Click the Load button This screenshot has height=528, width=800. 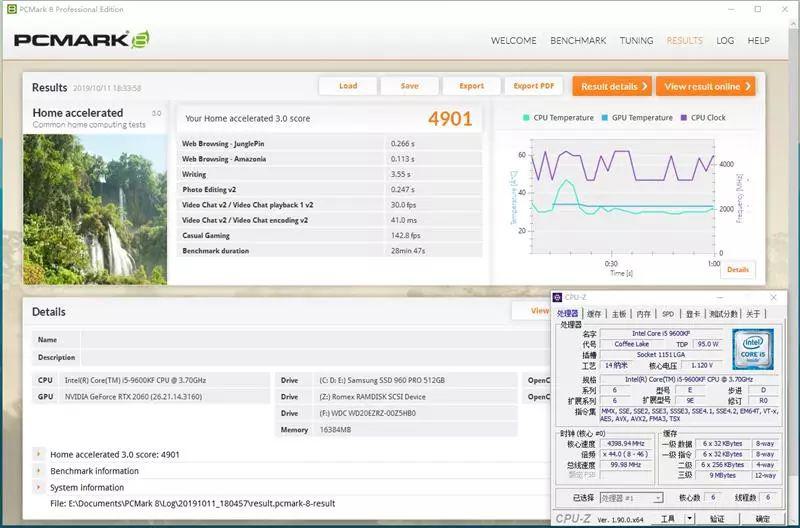click(348, 86)
